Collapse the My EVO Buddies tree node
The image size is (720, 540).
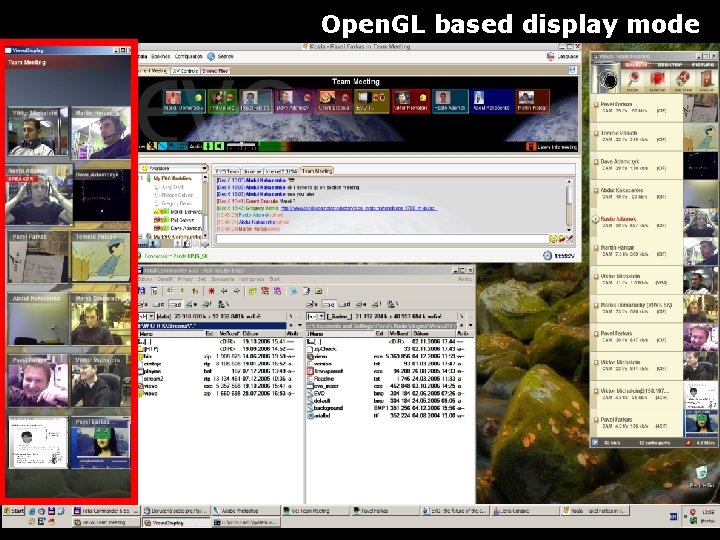coord(142,178)
